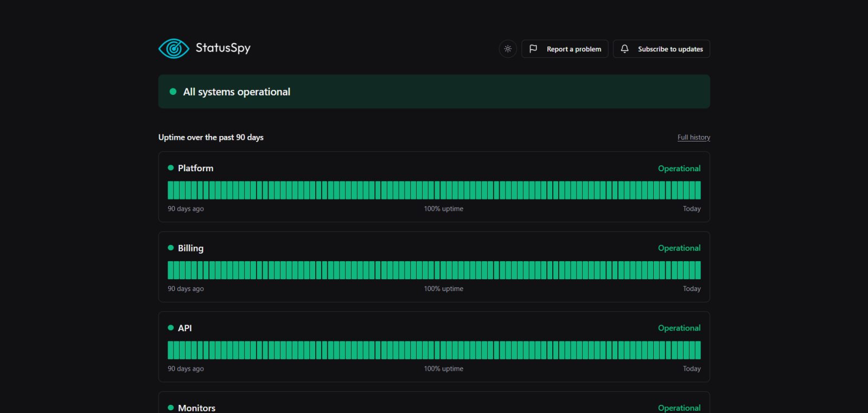
Task: Click the Platform 90-day uptime bar
Action: (x=434, y=190)
